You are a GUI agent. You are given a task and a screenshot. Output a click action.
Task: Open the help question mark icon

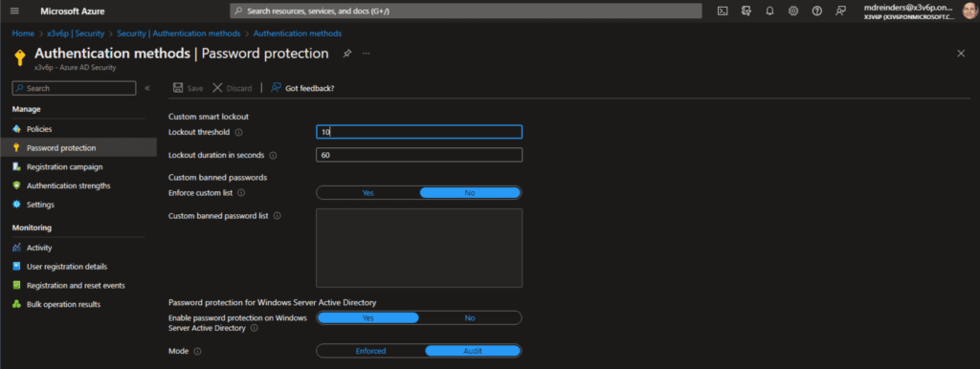click(x=817, y=11)
